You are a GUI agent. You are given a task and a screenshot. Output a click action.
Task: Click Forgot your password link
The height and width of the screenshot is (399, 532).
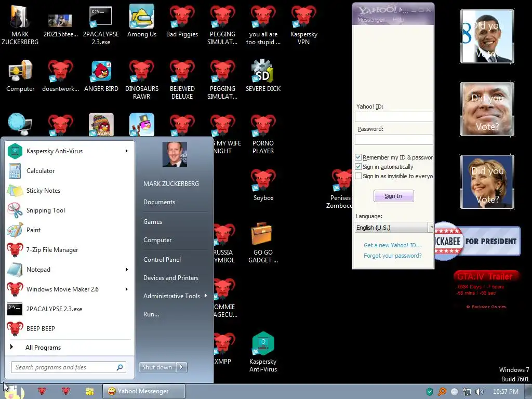pos(393,256)
